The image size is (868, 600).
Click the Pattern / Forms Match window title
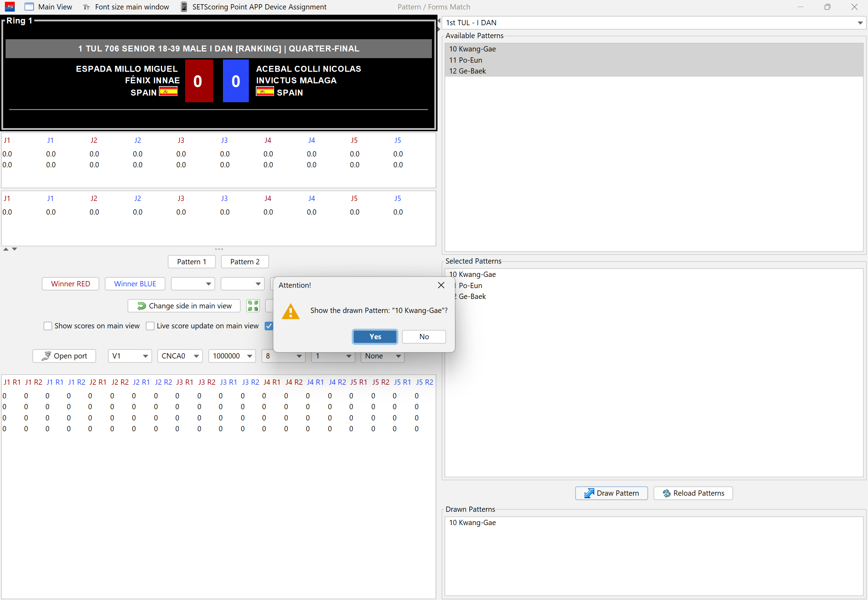pyautogui.click(x=434, y=7)
